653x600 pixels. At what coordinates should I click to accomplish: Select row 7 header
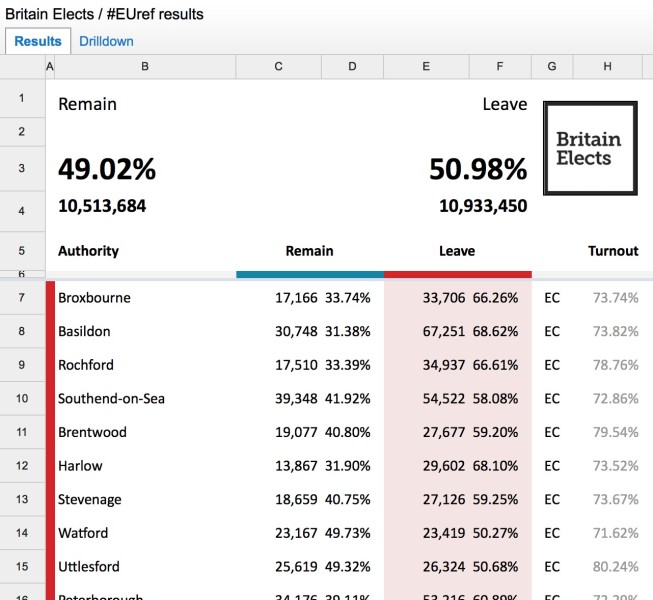pos(22,298)
